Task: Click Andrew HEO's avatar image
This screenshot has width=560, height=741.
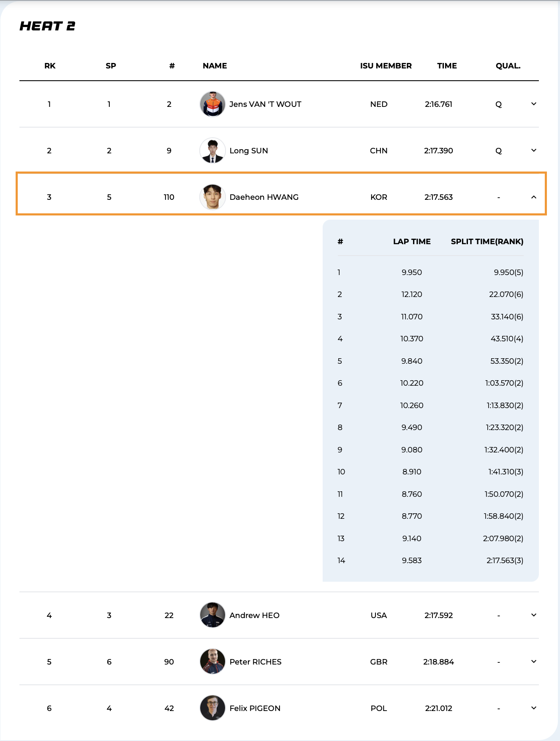Action: tap(212, 615)
